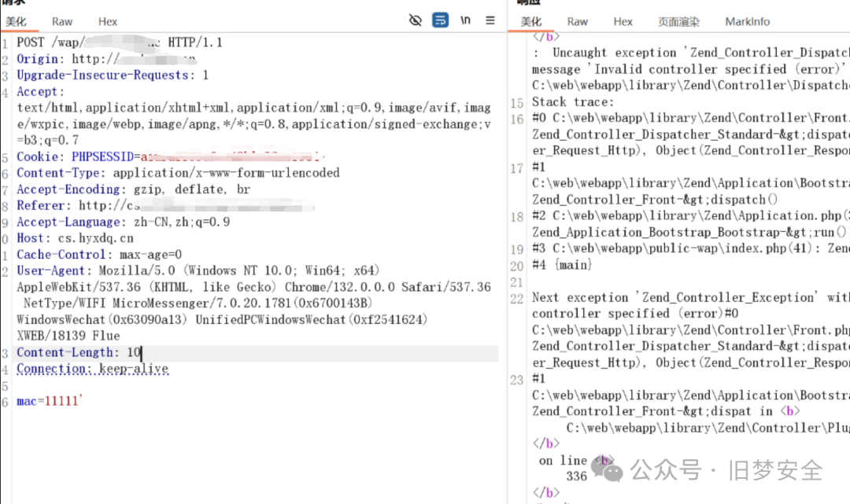
Task: Click the Host: cs.hyxdq.cn header
Action: tap(75, 238)
